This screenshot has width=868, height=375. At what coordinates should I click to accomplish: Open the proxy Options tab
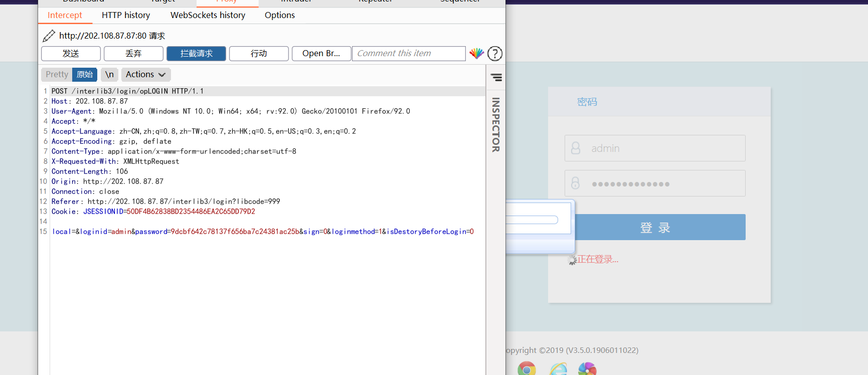click(280, 15)
